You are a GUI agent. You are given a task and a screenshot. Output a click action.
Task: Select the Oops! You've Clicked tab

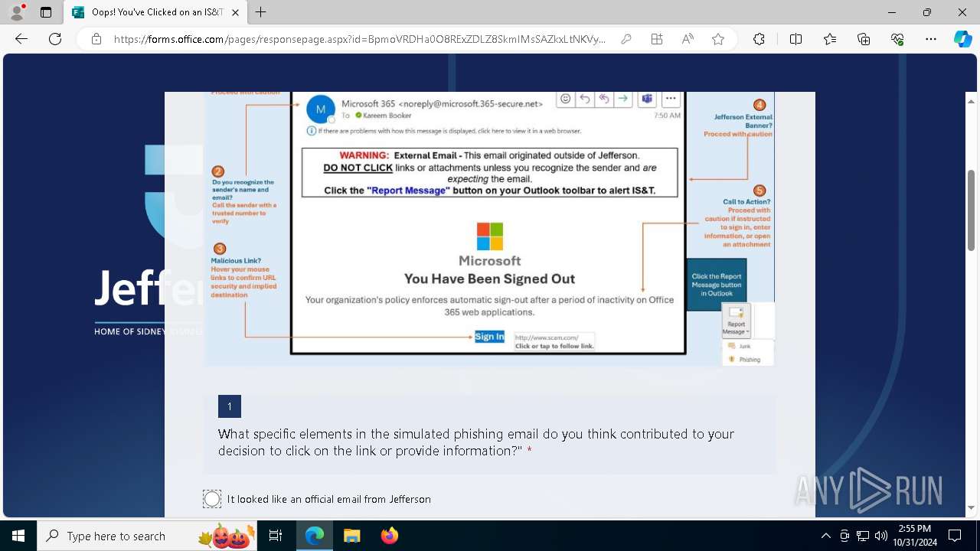[x=155, y=12]
